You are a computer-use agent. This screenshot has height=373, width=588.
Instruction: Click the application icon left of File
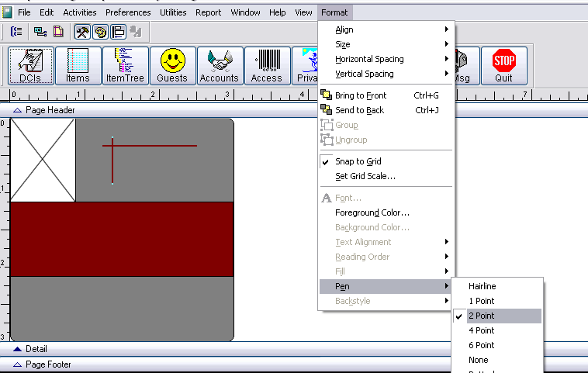click(x=7, y=12)
